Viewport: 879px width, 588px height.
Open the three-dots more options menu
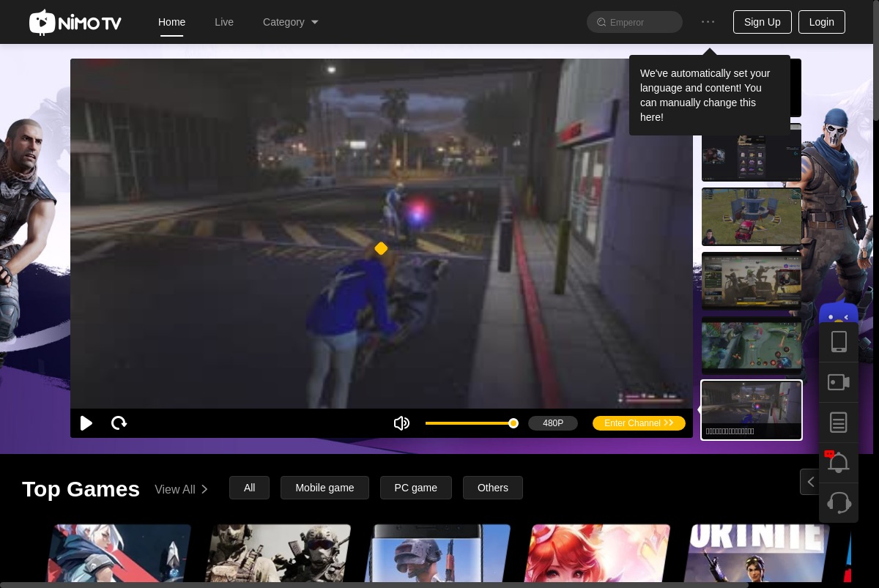(708, 22)
